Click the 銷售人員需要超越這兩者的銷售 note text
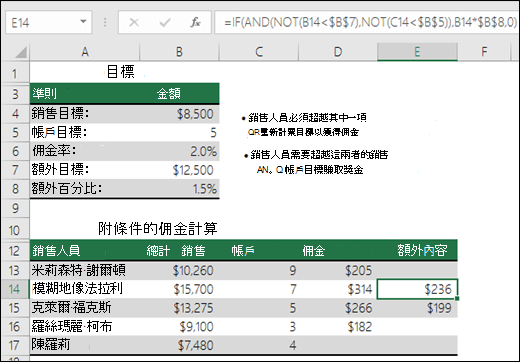Viewport: 520px width, 362px height. click(x=319, y=155)
